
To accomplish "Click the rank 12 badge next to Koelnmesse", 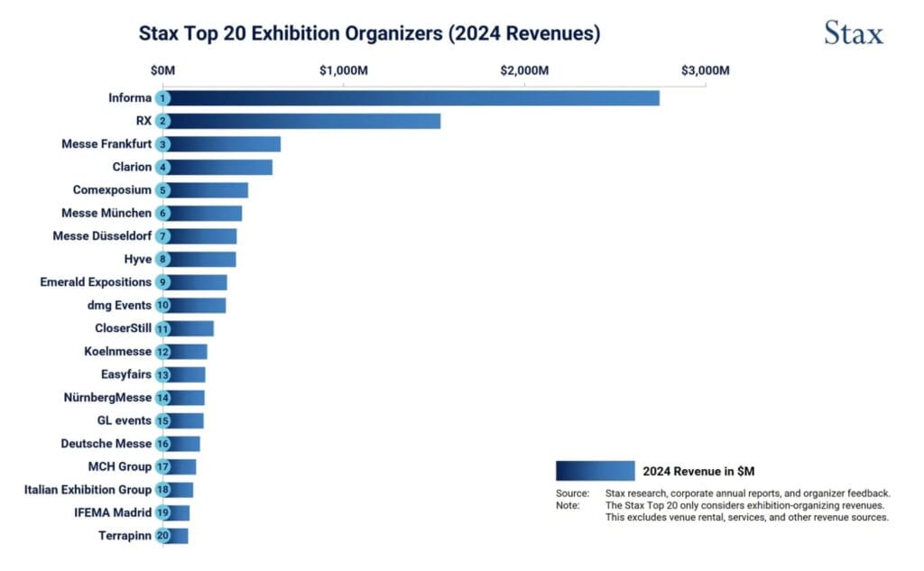I will (x=163, y=352).
